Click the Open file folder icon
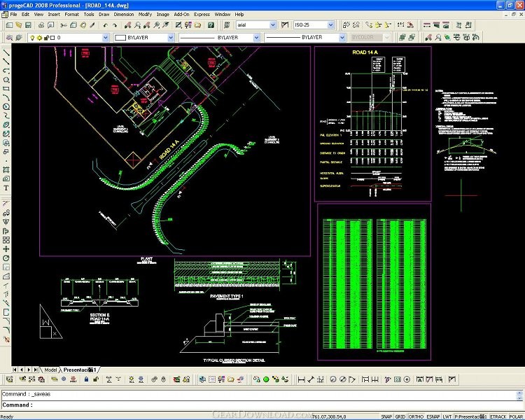The height and width of the screenshot is (420, 525). coord(19,25)
